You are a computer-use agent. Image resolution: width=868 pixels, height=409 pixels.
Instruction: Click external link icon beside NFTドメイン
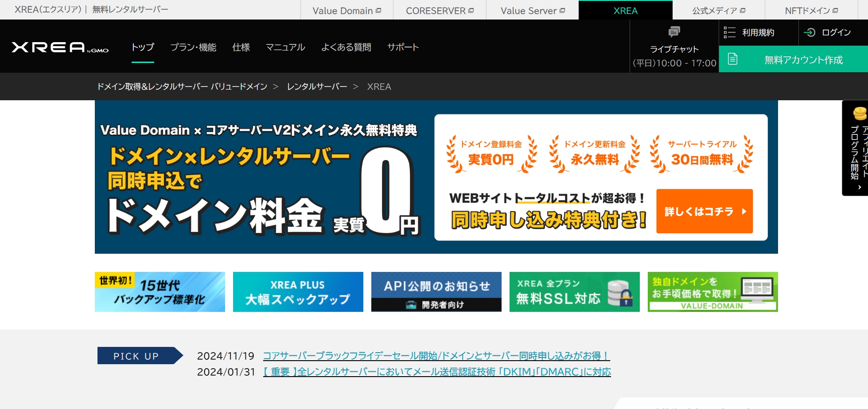tap(835, 11)
